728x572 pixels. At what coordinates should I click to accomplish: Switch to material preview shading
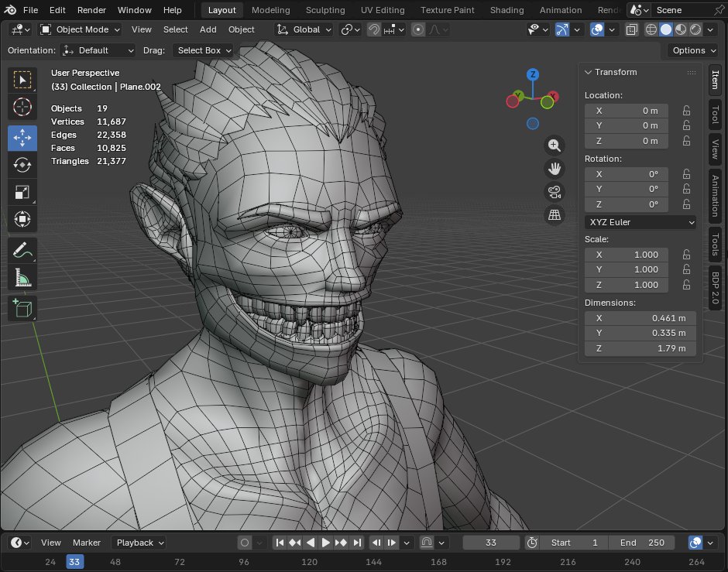click(681, 29)
